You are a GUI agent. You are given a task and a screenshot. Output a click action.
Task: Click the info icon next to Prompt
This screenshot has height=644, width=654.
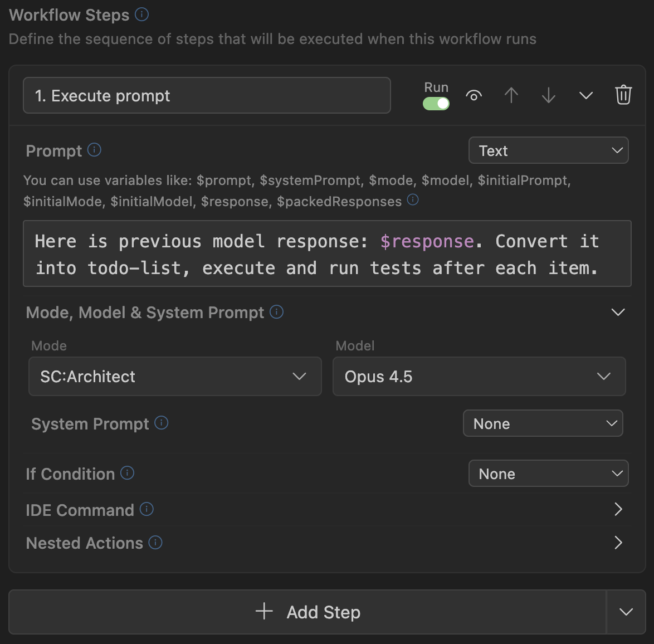95,150
